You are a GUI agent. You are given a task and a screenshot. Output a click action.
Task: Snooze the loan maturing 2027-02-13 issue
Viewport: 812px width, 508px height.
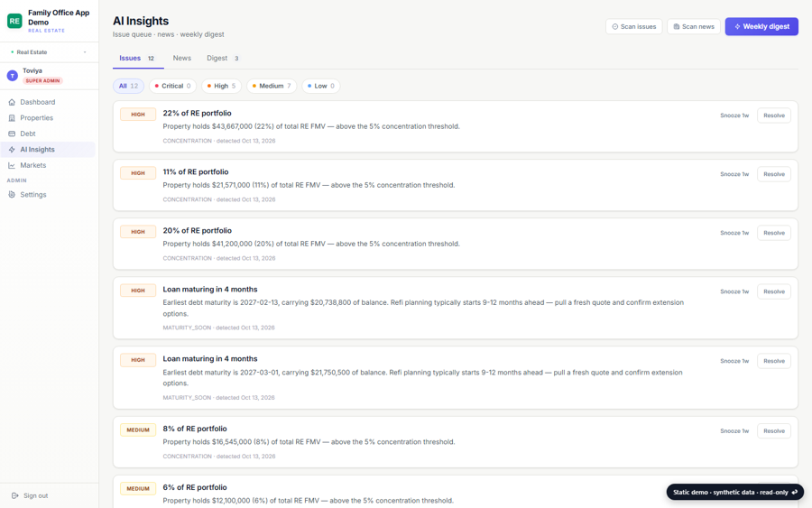tap(734, 291)
